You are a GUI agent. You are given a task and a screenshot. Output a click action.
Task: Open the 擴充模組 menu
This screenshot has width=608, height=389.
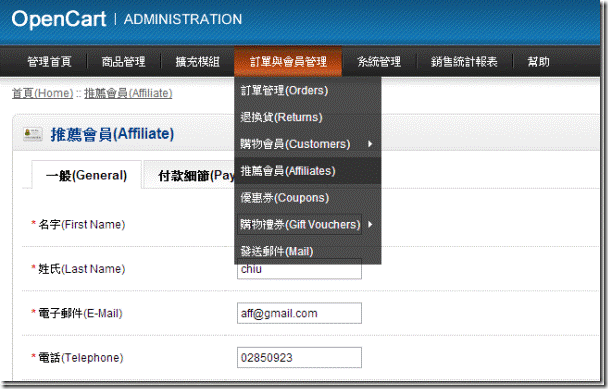[x=197, y=61]
